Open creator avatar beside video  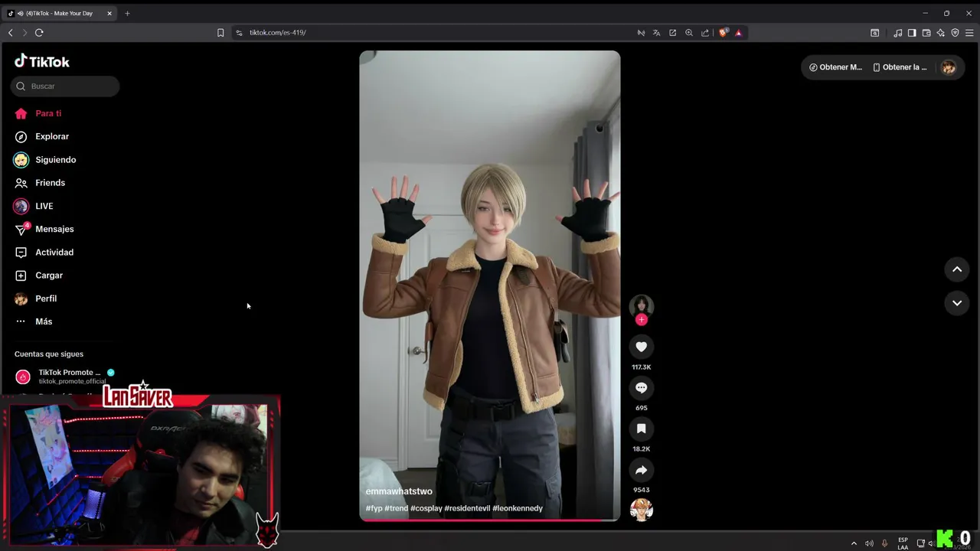tap(642, 305)
